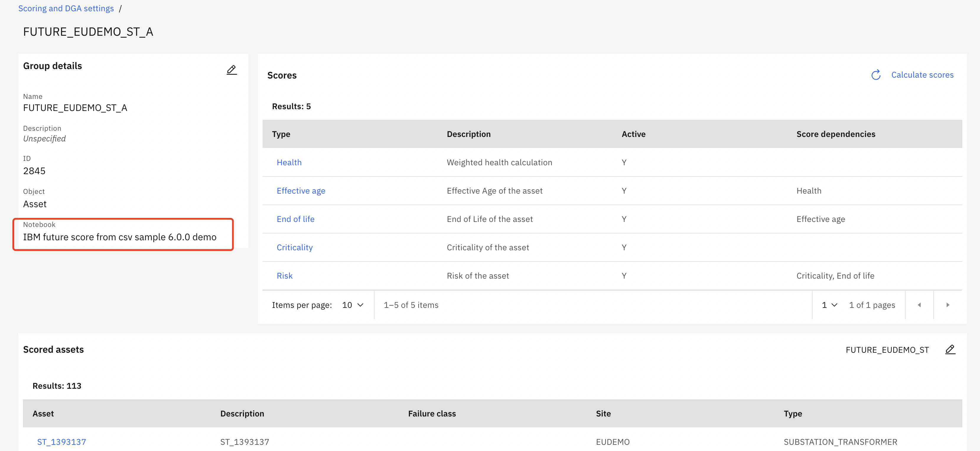Click the '1–5 of 5 items' text
The width and height of the screenshot is (980, 451).
click(x=411, y=305)
